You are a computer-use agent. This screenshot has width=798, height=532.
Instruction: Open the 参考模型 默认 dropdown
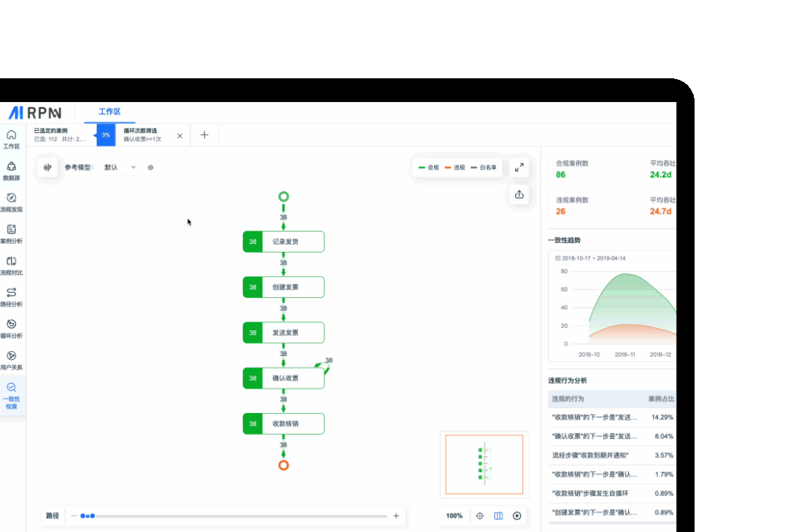click(120, 168)
